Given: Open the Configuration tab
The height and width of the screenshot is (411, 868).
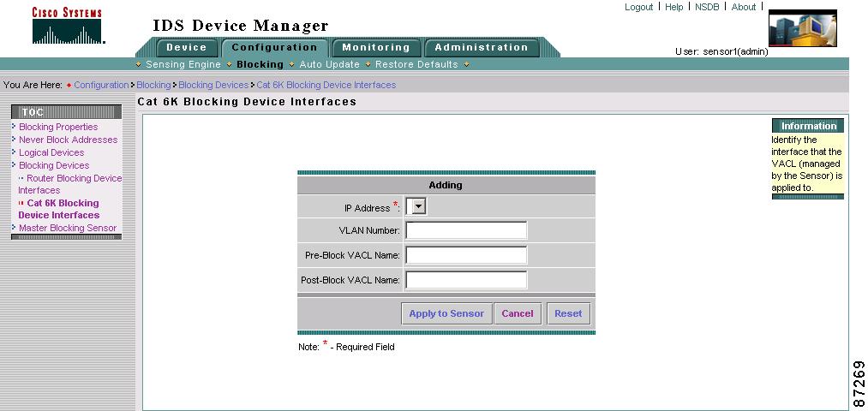Looking at the screenshot, I should point(274,48).
